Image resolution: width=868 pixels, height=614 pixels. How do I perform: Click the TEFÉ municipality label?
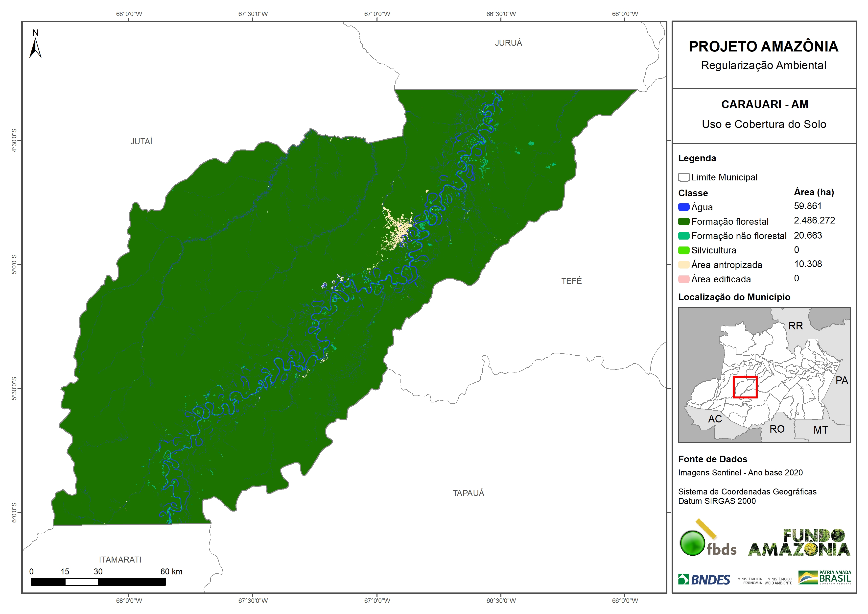571,281
